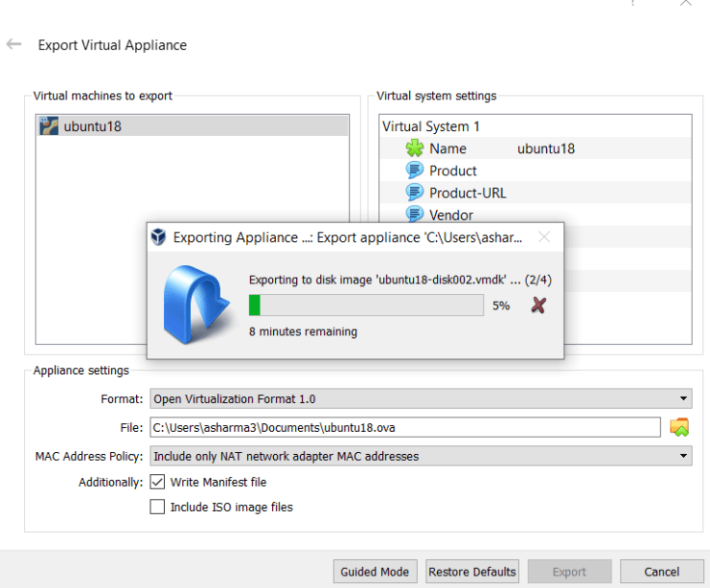Expand the MAC Address Policy dropdown
This screenshot has width=710, height=588.
(421, 456)
